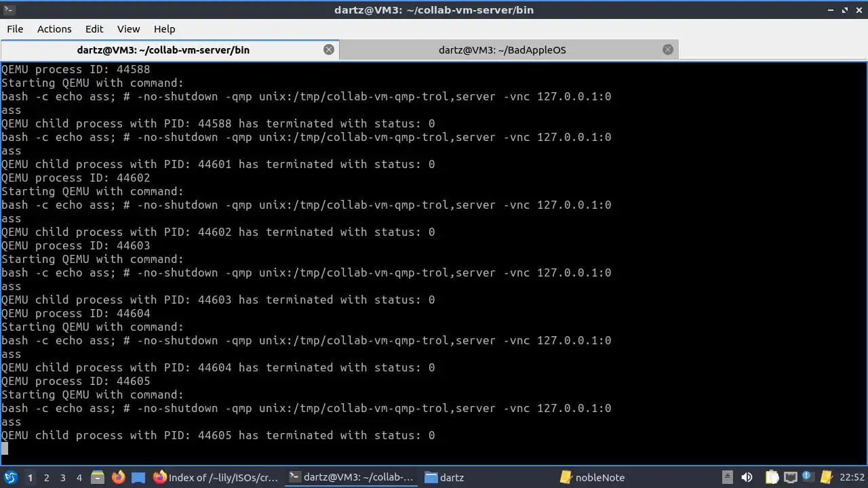Click the line 'QEMU process ID: 44603'
868x488 pixels.
click(x=76, y=245)
